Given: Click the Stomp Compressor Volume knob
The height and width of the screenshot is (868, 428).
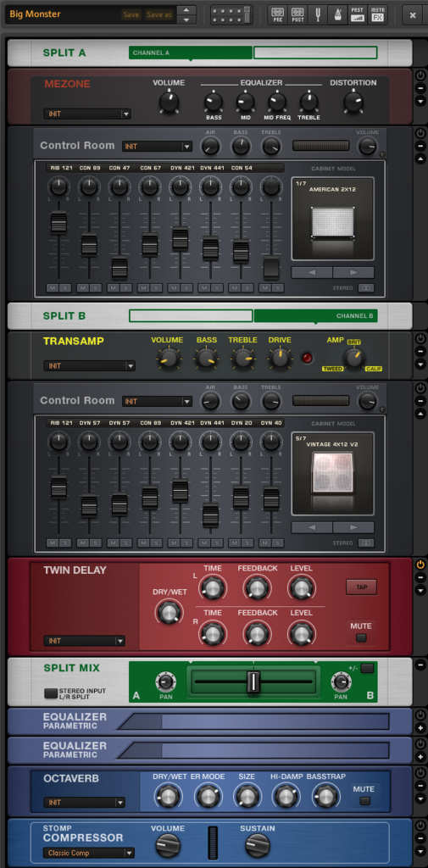Looking at the screenshot, I should (x=168, y=845).
